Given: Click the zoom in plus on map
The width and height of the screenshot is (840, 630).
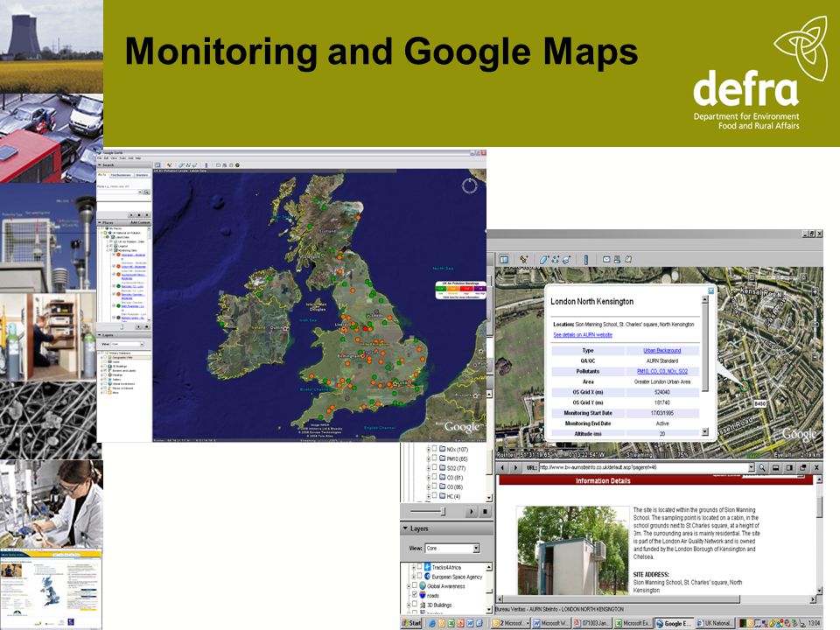Looking at the screenshot, I should [815, 292].
